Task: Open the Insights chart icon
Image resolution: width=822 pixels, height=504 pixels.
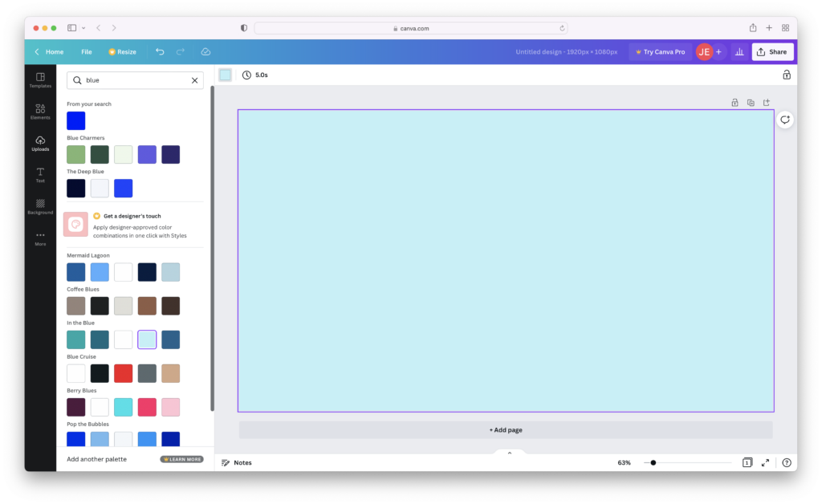Action: pyautogui.click(x=739, y=52)
